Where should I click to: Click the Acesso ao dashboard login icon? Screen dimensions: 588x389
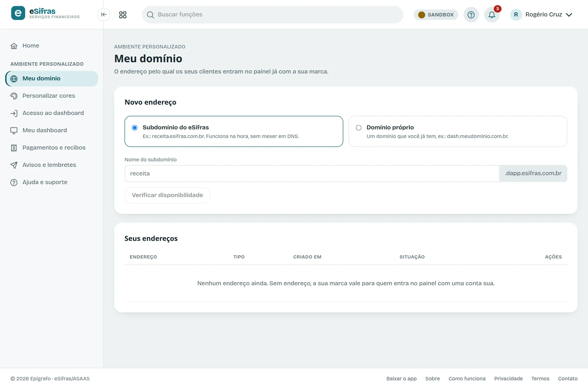pyautogui.click(x=14, y=113)
